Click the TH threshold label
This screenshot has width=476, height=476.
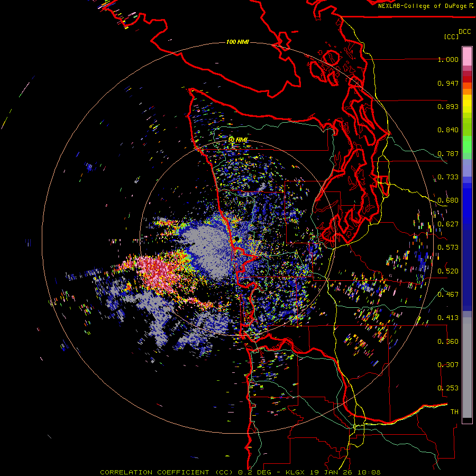(x=454, y=412)
